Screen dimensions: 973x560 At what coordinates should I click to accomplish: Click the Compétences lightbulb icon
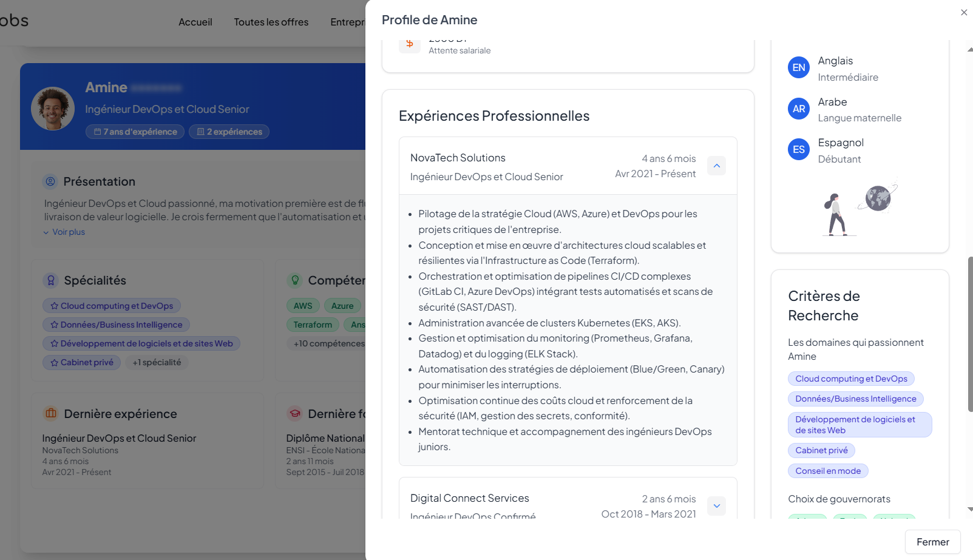[295, 280]
